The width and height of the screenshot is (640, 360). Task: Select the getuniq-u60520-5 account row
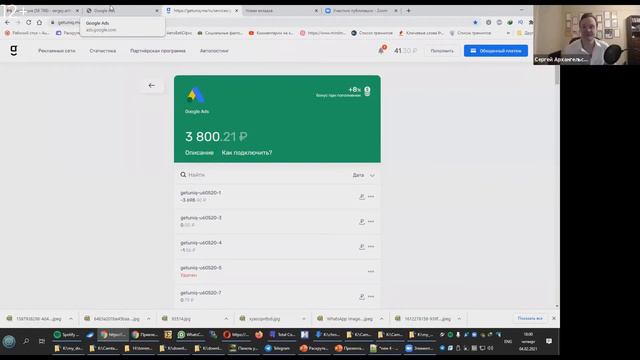(277, 271)
